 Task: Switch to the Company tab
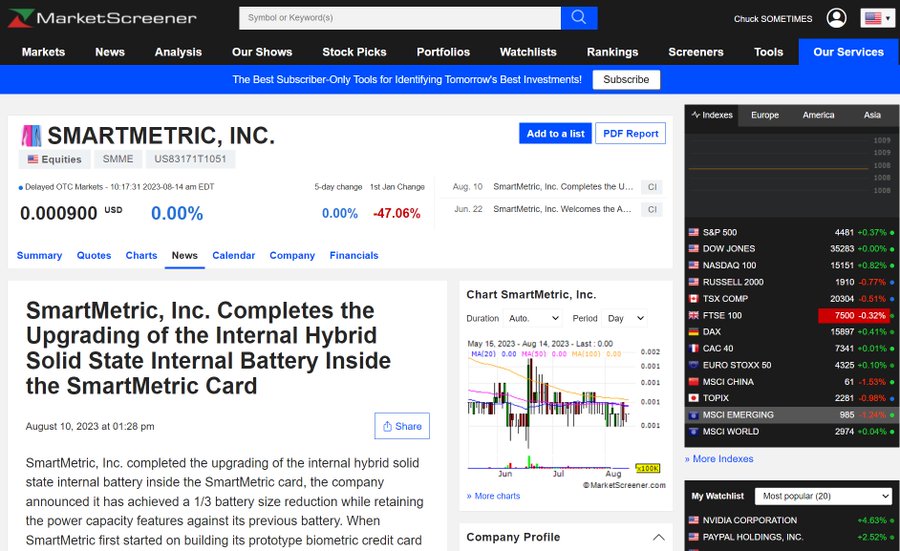pyautogui.click(x=292, y=255)
